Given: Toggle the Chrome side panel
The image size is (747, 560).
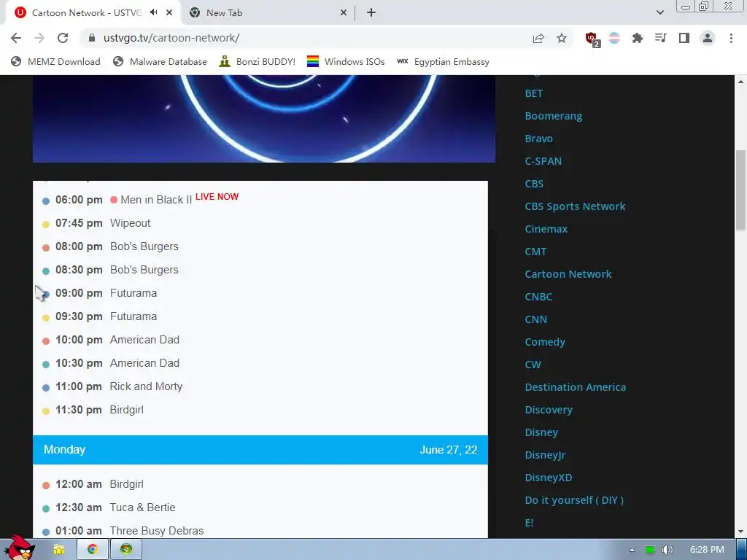Looking at the screenshot, I should pos(684,38).
